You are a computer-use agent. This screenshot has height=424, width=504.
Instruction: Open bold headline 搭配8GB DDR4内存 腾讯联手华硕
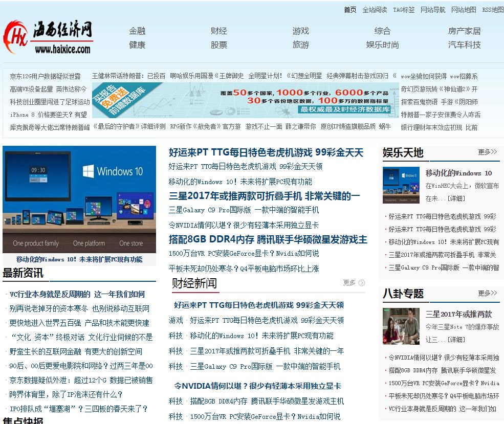[x=268, y=240]
